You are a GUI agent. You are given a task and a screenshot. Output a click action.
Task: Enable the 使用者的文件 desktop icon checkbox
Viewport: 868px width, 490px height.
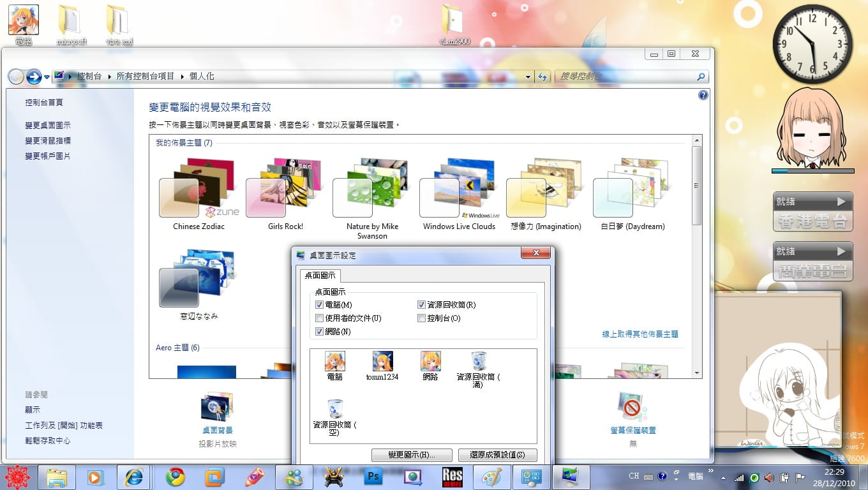point(319,318)
